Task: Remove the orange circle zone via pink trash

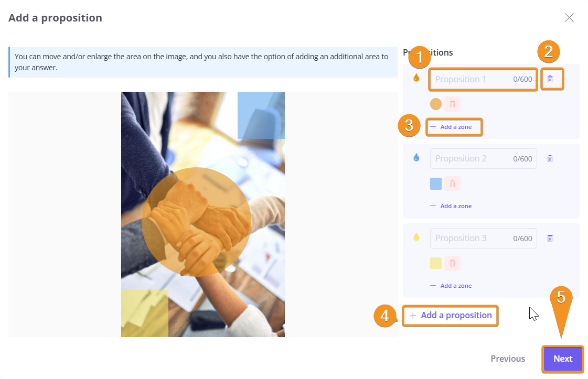Action: tap(452, 104)
